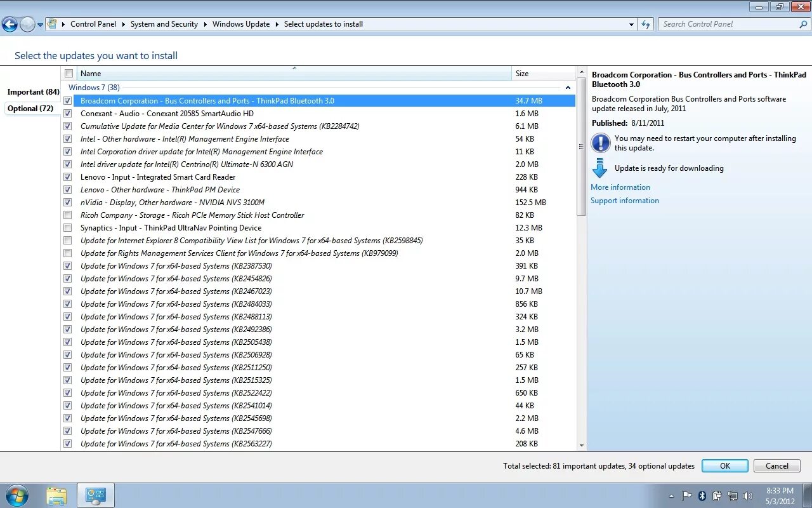The image size is (812, 508).
Task: Click the Control Panel breadcrumb
Action: [x=93, y=24]
